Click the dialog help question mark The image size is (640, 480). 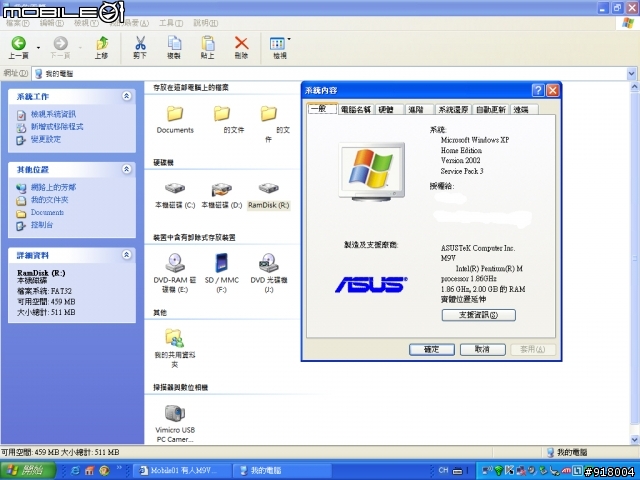(x=538, y=90)
